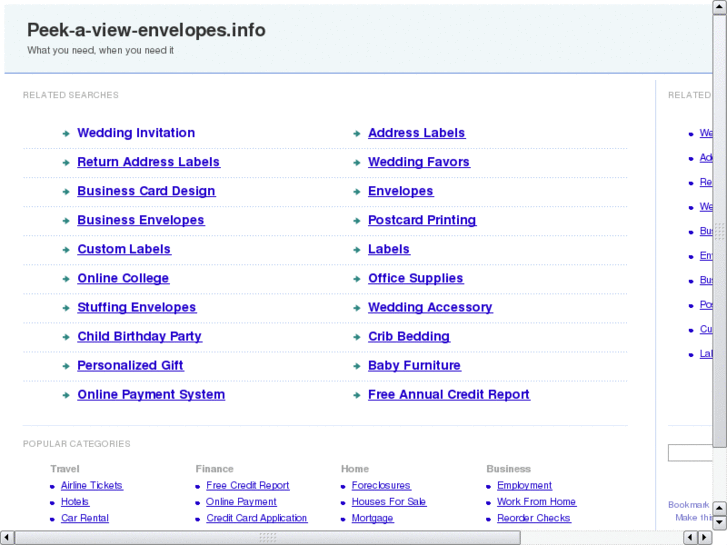Open Free Credit Report under Finance
Viewport: 727px width, 545px height.
click(x=248, y=486)
